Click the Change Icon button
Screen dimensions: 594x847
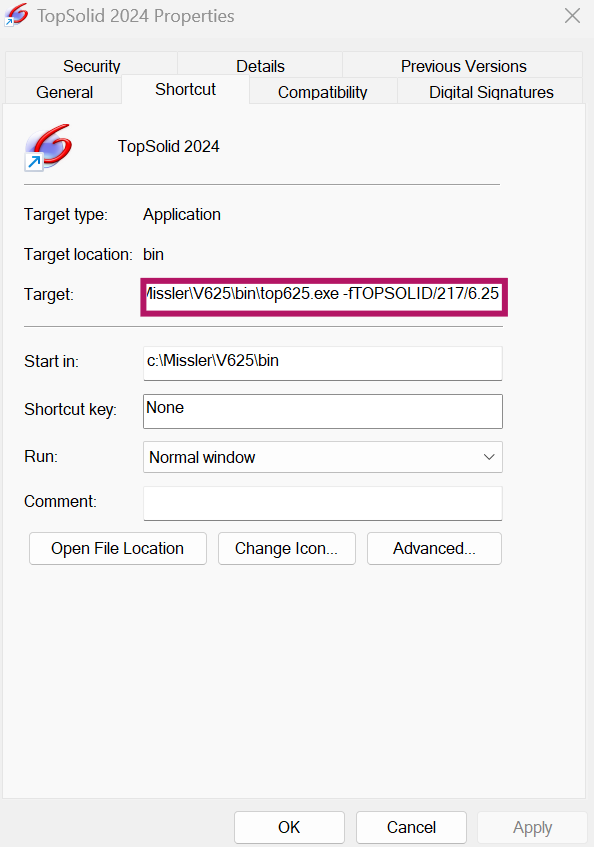(287, 548)
